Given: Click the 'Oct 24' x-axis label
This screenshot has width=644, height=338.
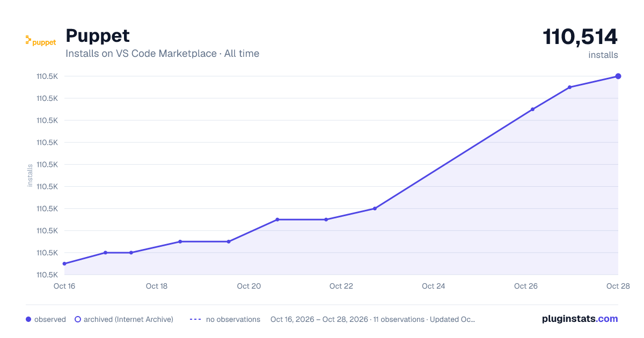Looking at the screenshot, I should 434,286.
